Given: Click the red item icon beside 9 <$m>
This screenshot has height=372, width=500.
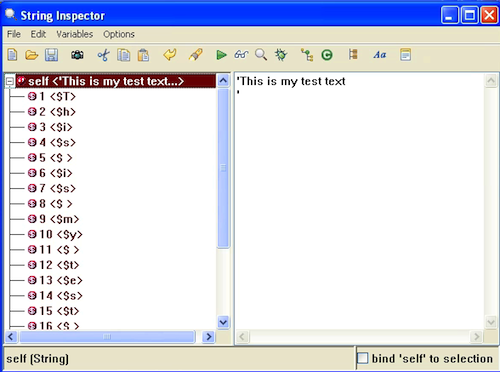Looking at the screenshot, I should click(32, 219).
